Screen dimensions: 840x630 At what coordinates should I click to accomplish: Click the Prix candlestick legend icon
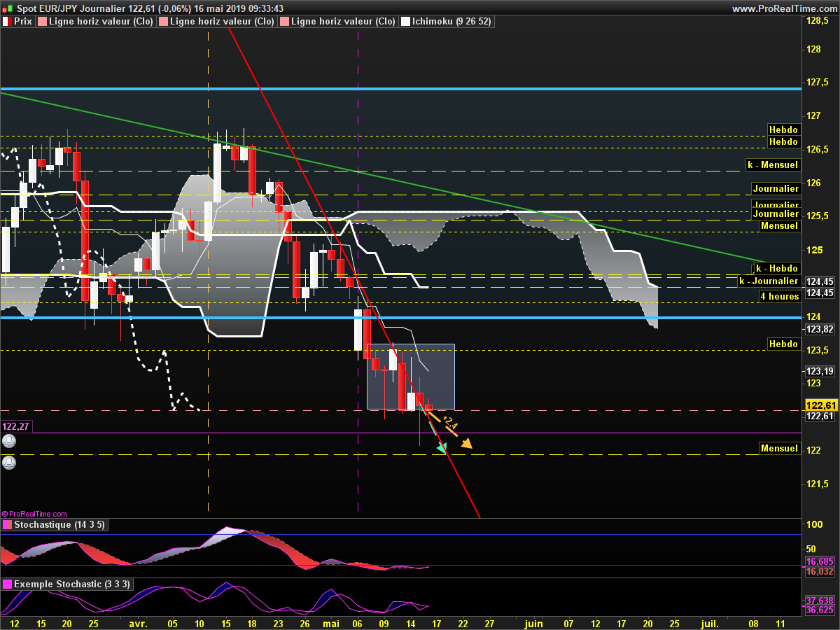(7, 22)
